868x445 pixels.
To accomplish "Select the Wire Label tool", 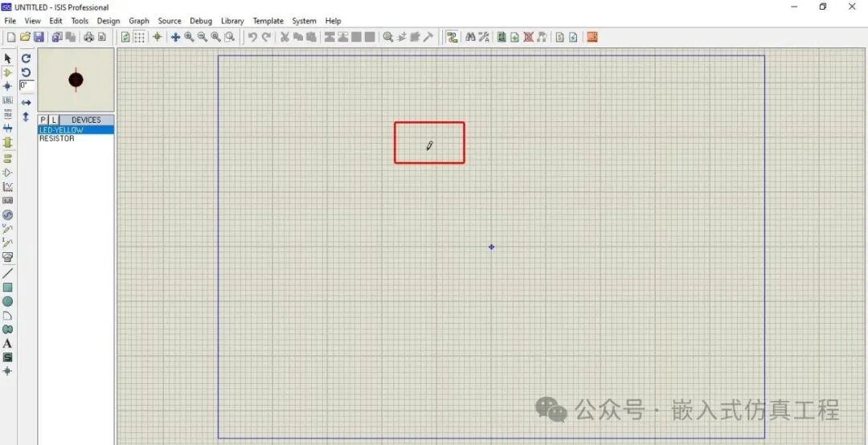I will [x=8, y=100].
